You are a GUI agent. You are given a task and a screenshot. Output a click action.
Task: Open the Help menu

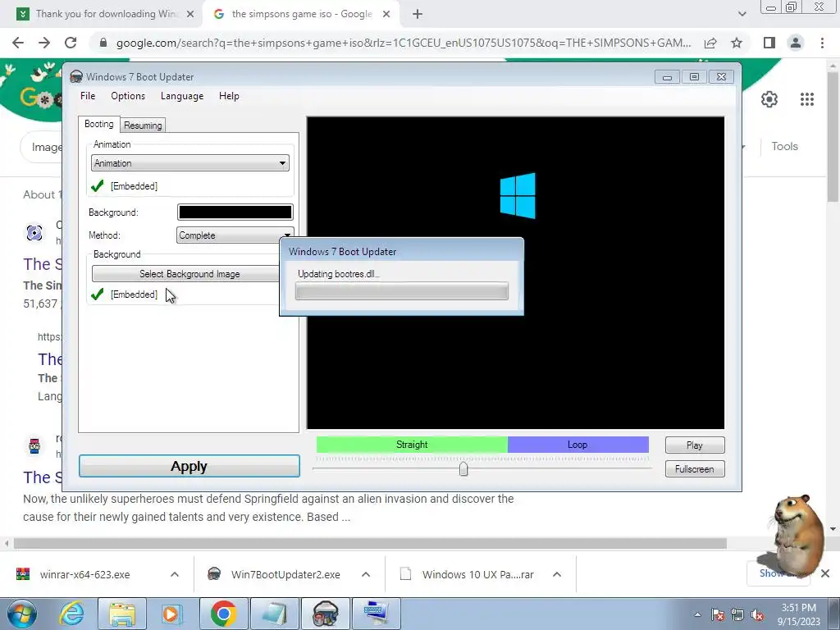click(x=229, y=96)
